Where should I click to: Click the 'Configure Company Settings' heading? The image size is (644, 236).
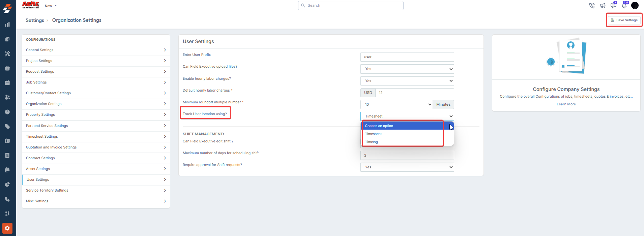point(566,89)
